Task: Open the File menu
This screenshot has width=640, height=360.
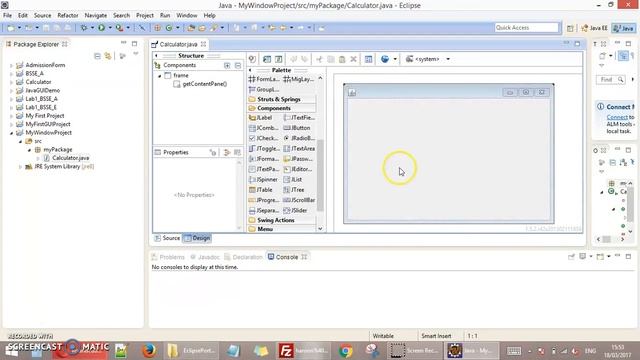Action: (x=7, y=16)
